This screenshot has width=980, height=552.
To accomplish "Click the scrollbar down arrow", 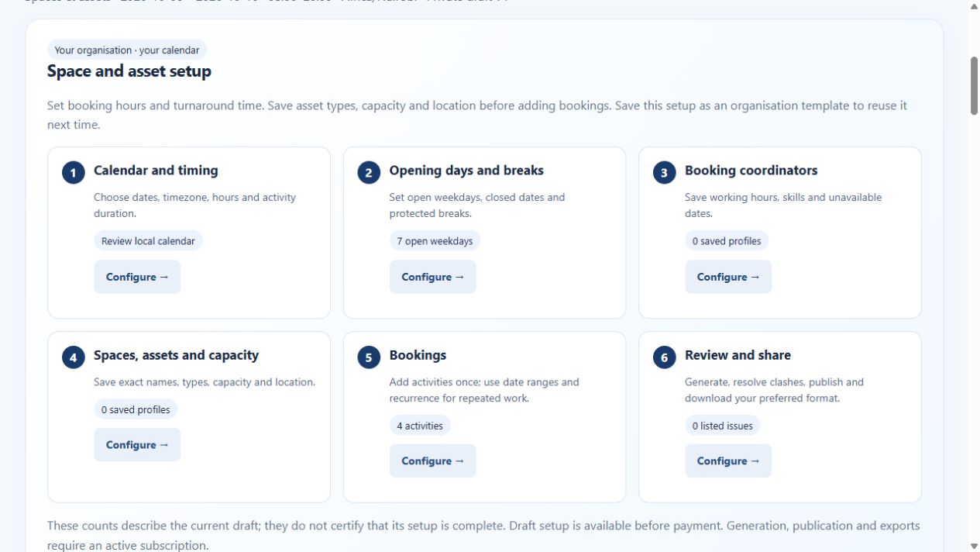I will click(x=974, y=546).
